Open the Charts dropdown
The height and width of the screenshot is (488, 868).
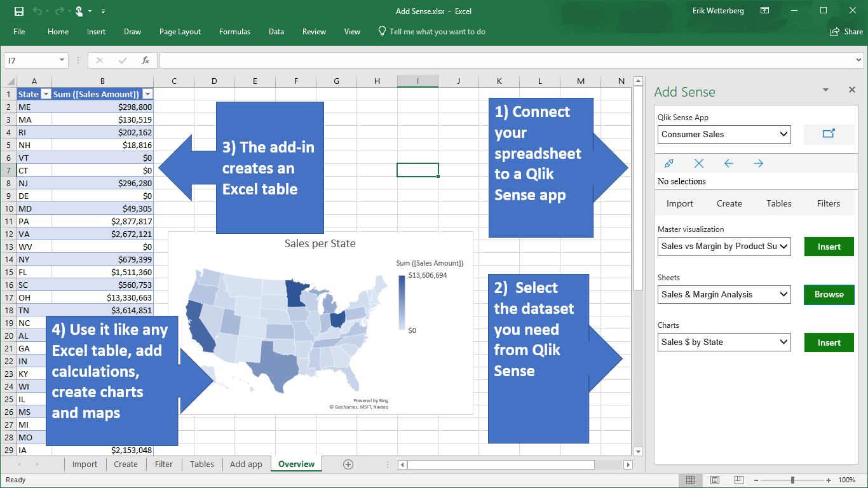[724, 342]
